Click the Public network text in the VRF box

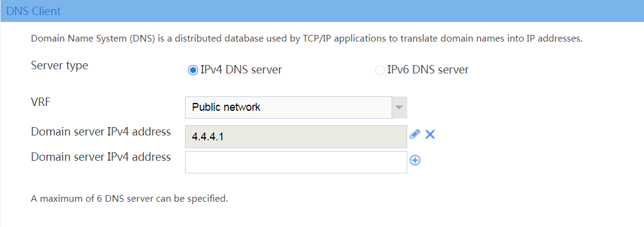pos(227,108)
